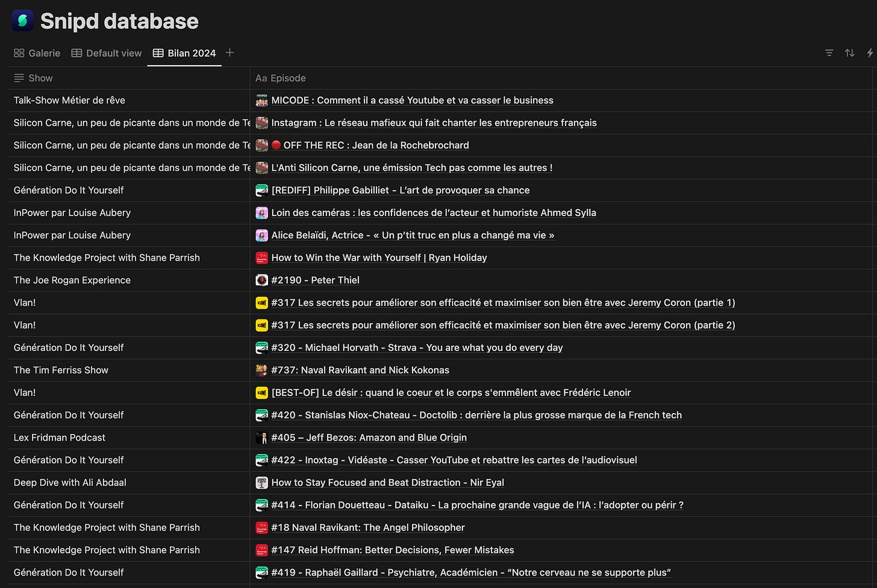This screenshot has height=588, width=877.
Task: Open #414 - Florian Douetteau - Dataiku episode
Action: tap(478, 505)
